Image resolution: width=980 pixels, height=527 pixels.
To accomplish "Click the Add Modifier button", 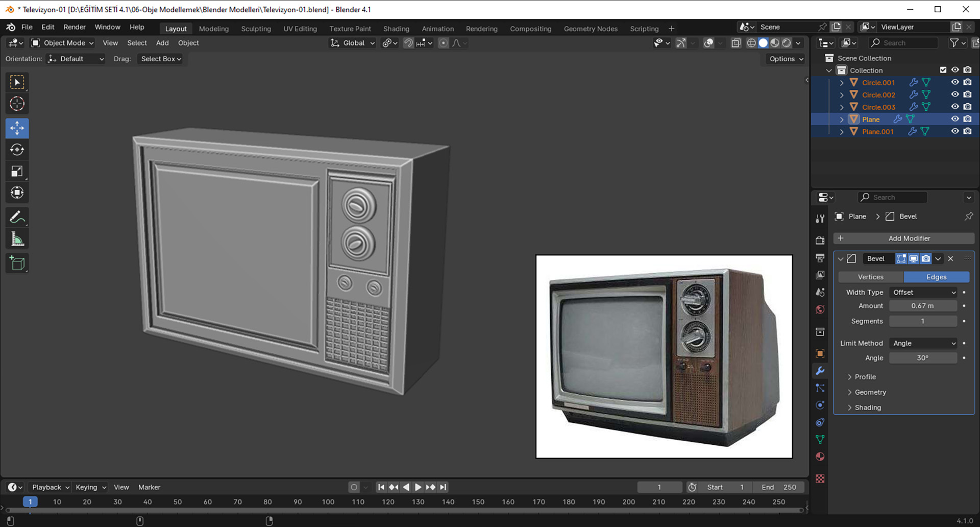I will click(903, 238).
